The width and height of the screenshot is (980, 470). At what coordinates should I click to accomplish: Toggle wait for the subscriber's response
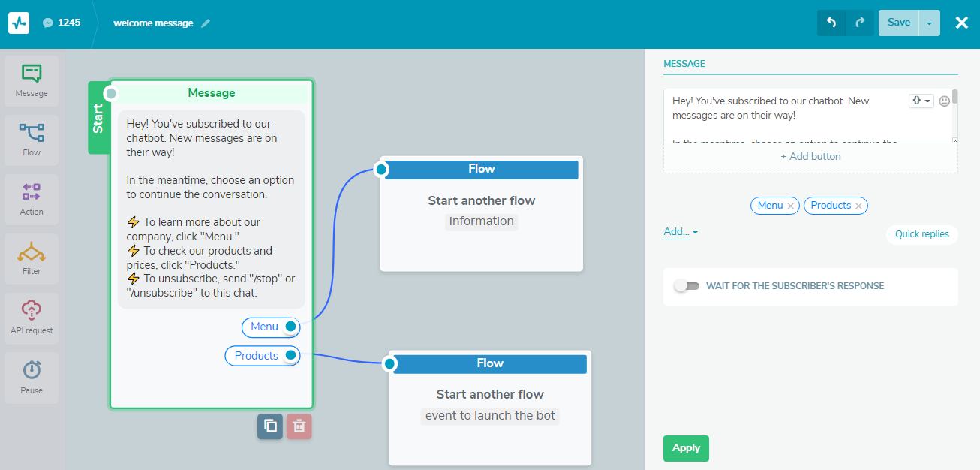[687, 286]
